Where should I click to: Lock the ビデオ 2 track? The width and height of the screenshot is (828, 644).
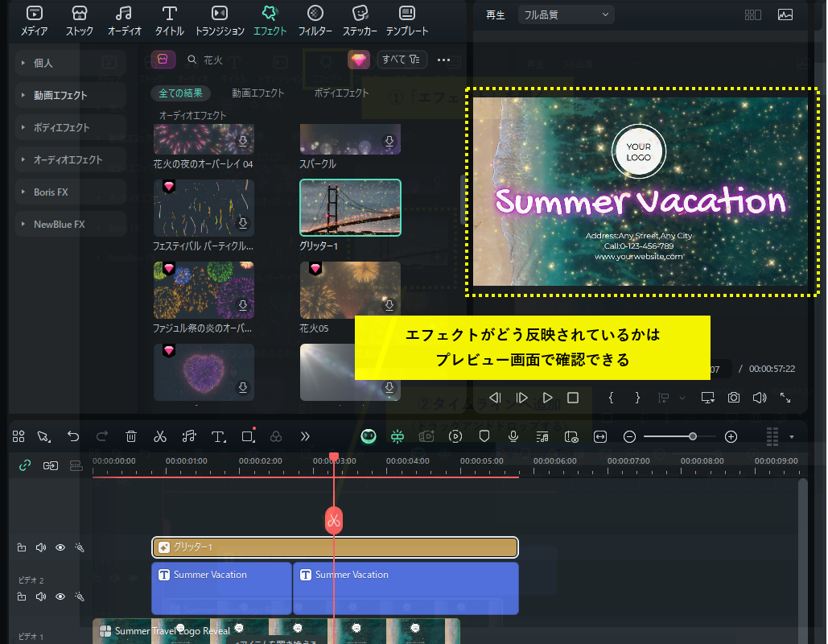point(21,597)
